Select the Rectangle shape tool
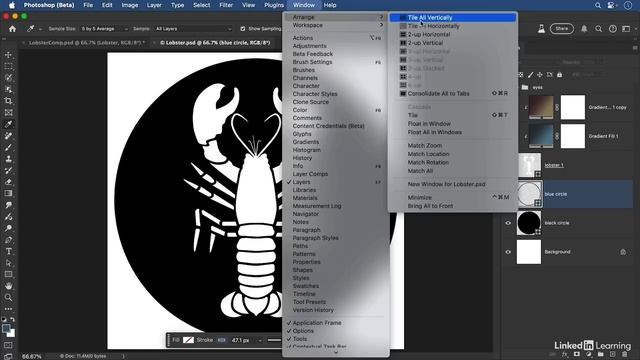 coord(8,274)
